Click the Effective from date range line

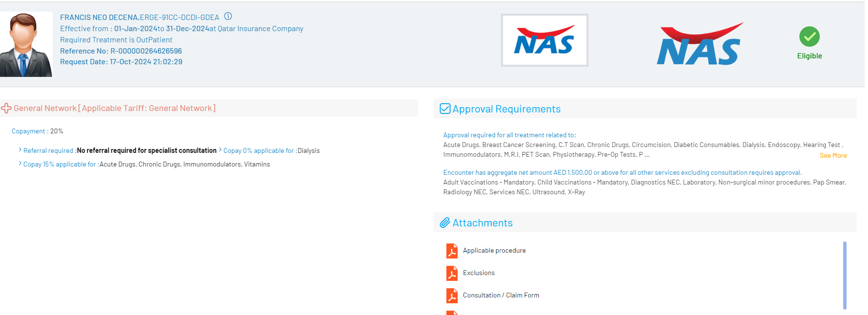click(182, 29)
